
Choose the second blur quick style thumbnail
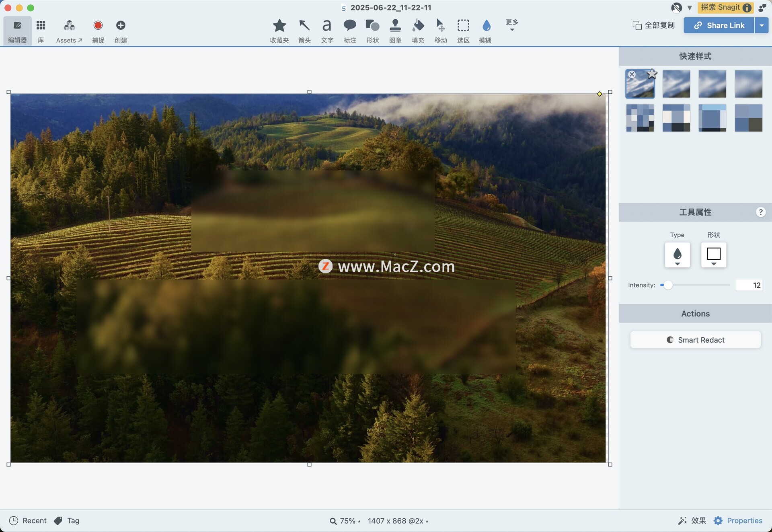tap(676, 84)
